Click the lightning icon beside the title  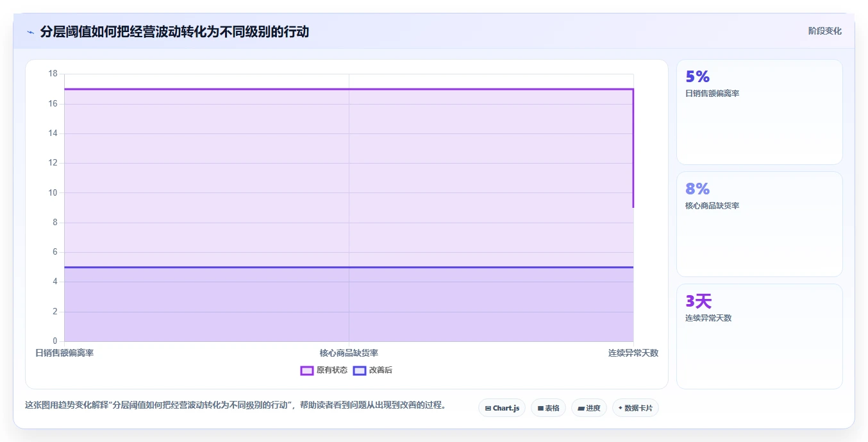(30, 32)
